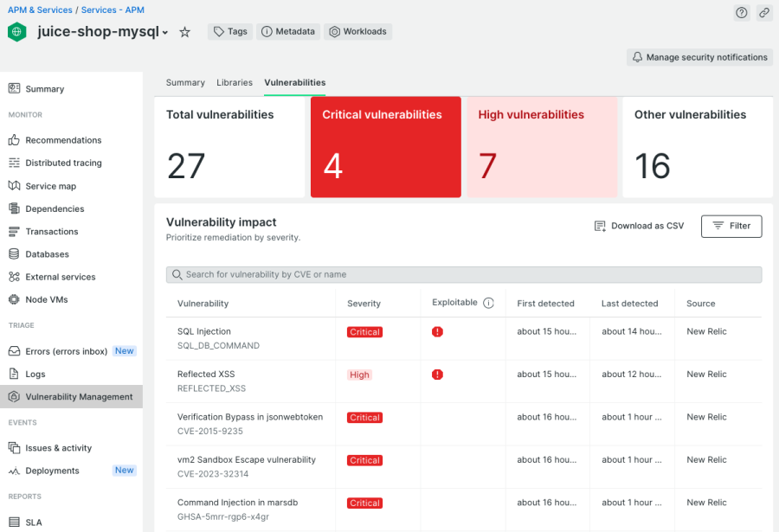Open the APM & Services breadcrumb link
Screen dimensions: 779x532
click(41, 10)
